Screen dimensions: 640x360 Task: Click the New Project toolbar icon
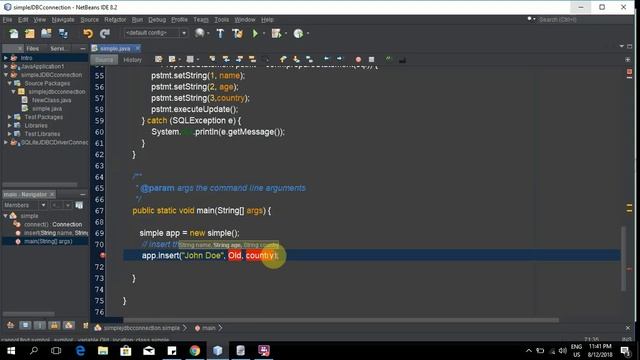point(30,33)
